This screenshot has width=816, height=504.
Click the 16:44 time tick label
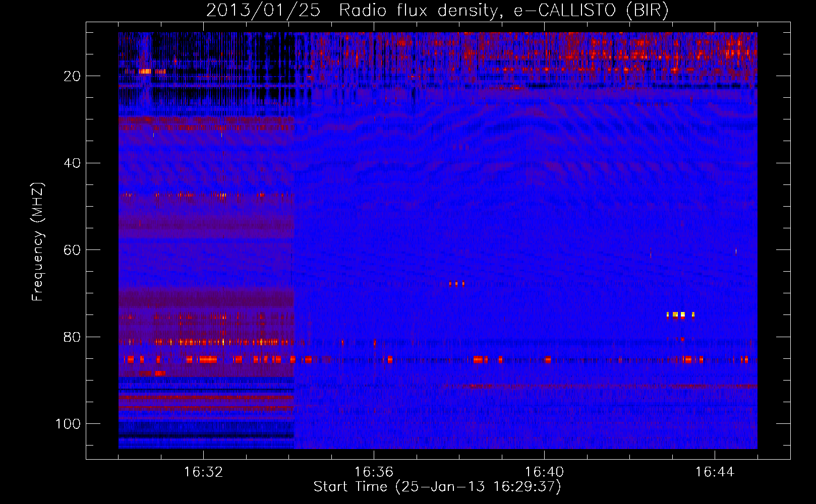(x=715, y=472)
